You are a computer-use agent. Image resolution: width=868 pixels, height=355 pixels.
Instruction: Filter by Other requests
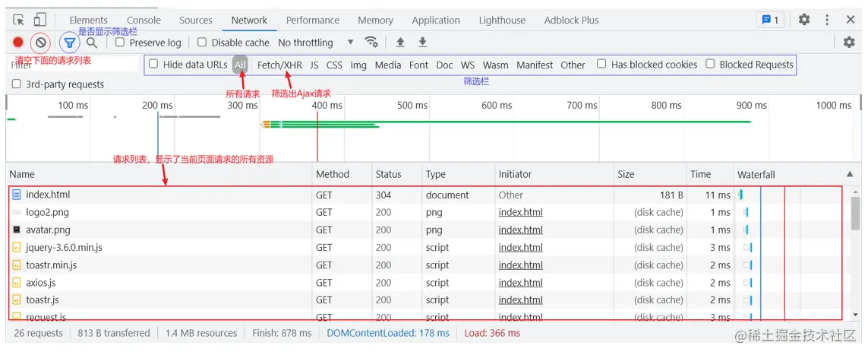tap(573, 65)
